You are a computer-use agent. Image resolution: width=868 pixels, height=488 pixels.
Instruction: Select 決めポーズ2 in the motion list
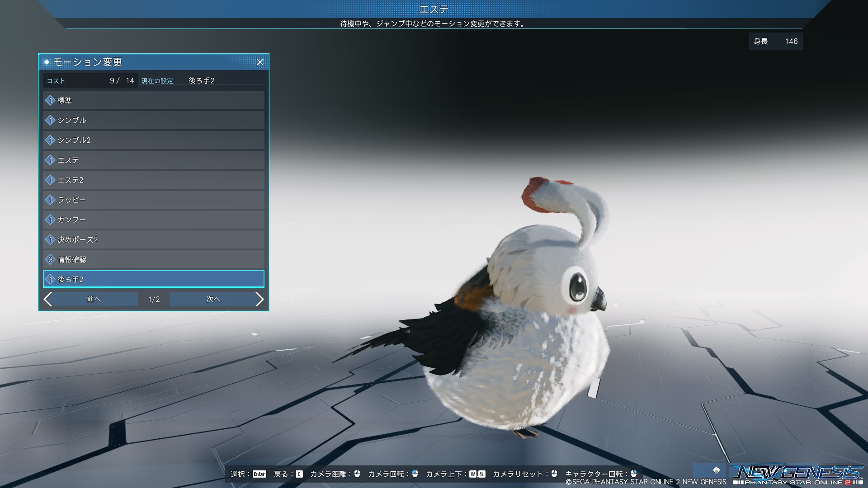[x=154, y=239]
